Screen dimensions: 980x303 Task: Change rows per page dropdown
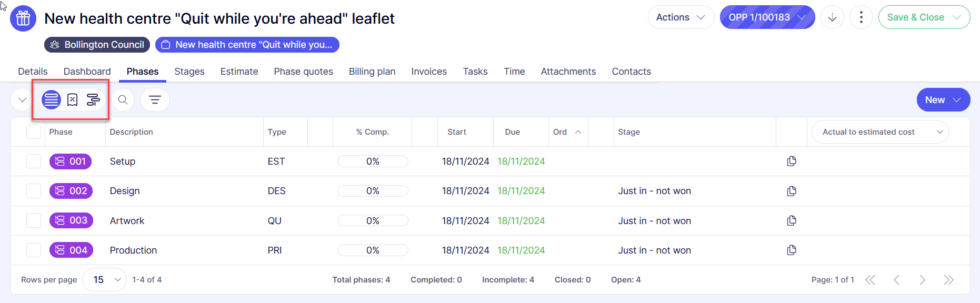(105, 280)
